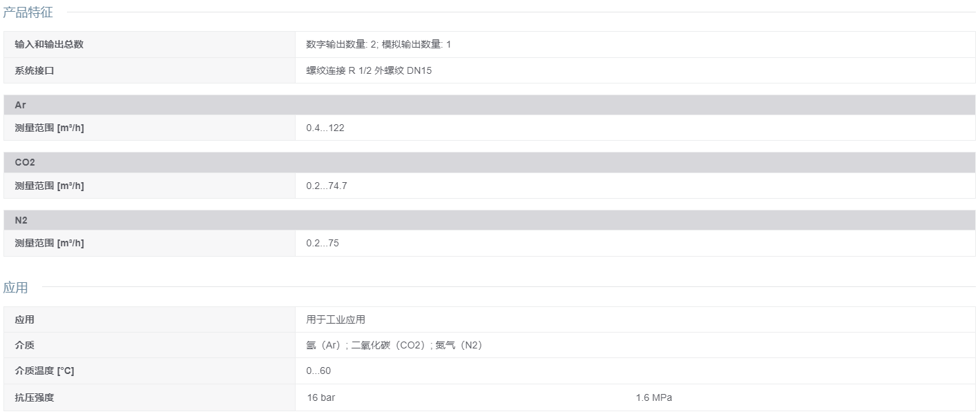Click the Ar group header bar
This screenshot has width=980, height=414.
pyautogui.click(x=490, y=105)
